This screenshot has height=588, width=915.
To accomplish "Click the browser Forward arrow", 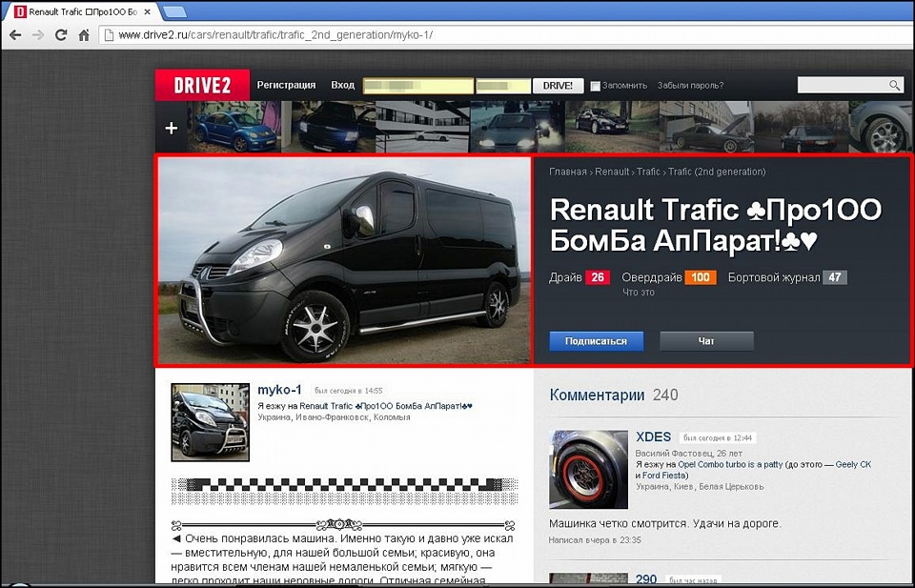I will coord(38,35).
